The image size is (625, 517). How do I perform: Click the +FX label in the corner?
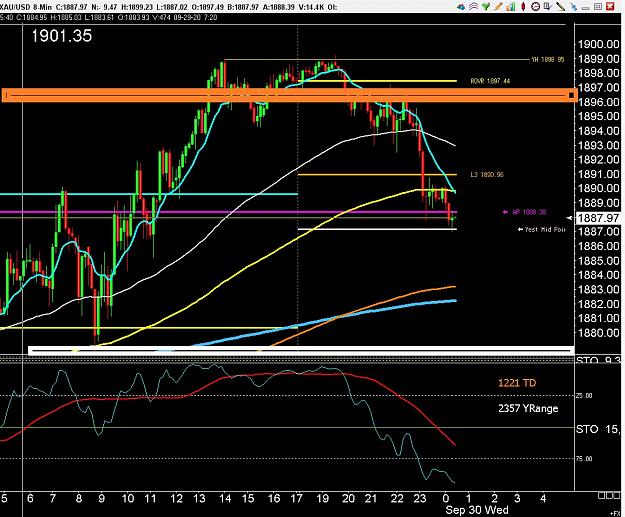pos(614,513)
